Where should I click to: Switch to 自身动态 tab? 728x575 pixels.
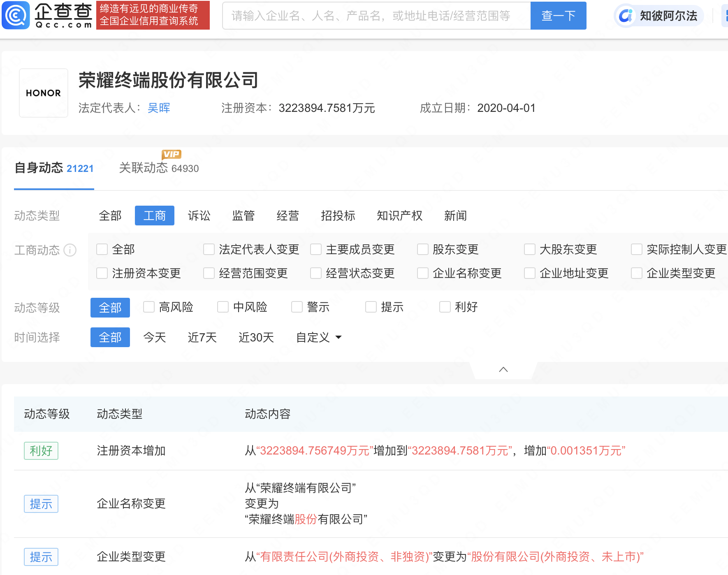[x=54, y=168]
